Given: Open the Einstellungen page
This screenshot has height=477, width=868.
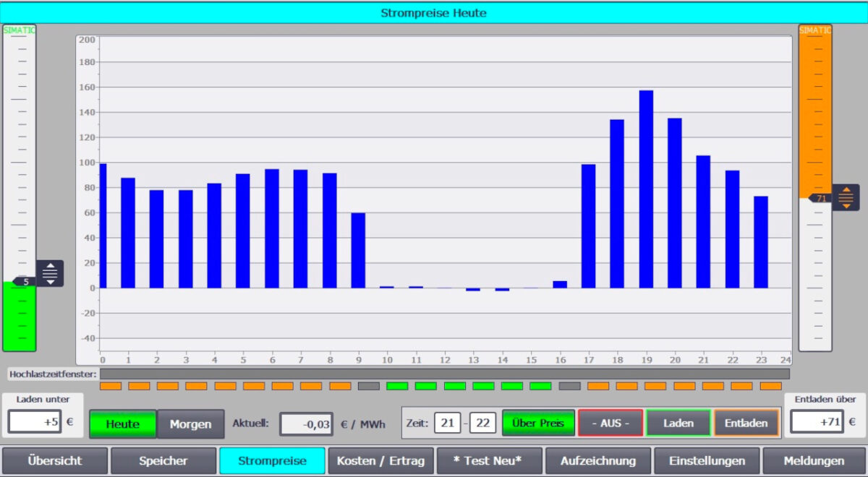Looking at the screenshot, I should click(x=706, y=460).
